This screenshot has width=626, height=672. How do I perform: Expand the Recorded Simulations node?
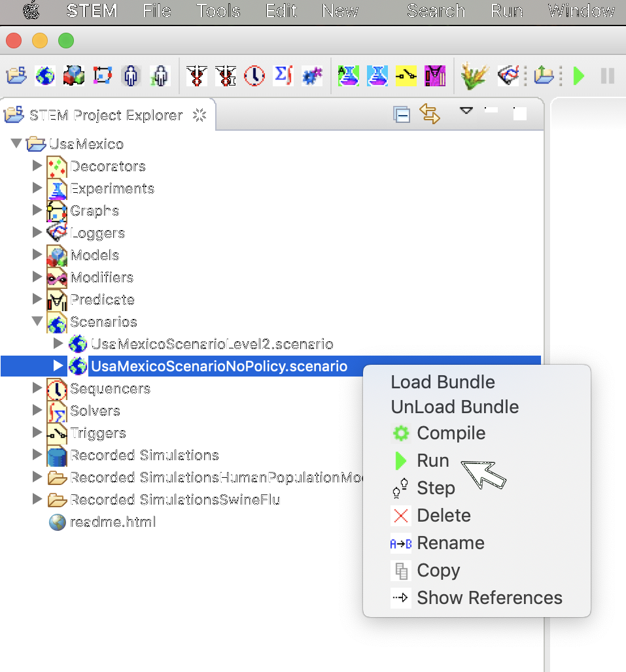coord(37,455)
